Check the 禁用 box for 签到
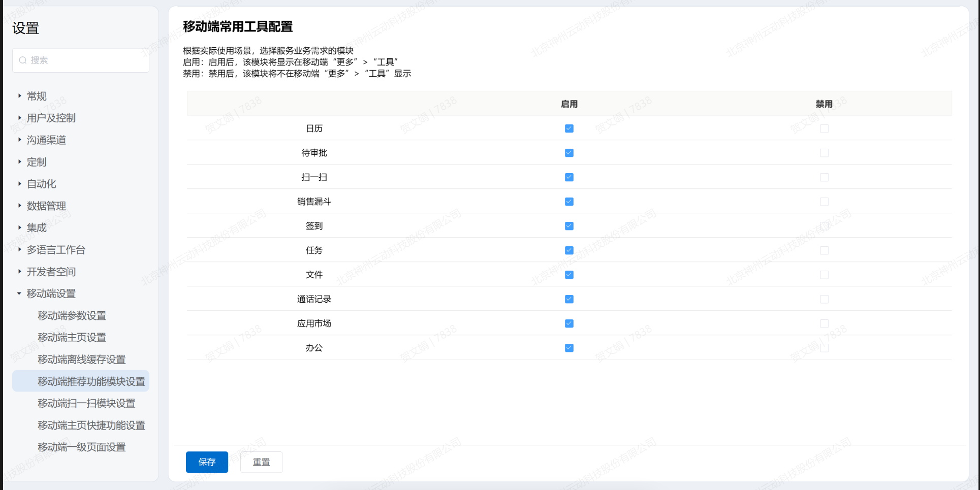This screenshot has height=490, width=980. tap(824, 226)
